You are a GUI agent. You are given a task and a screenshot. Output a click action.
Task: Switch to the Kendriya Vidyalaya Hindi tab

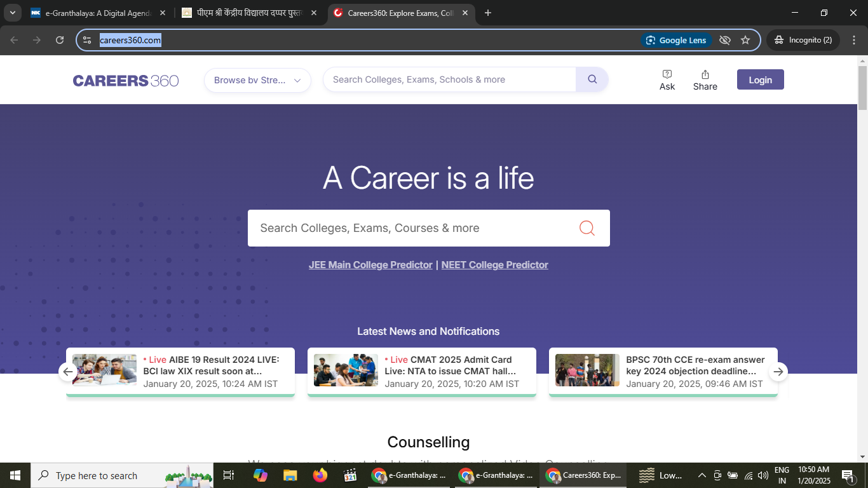coord(250,13)
